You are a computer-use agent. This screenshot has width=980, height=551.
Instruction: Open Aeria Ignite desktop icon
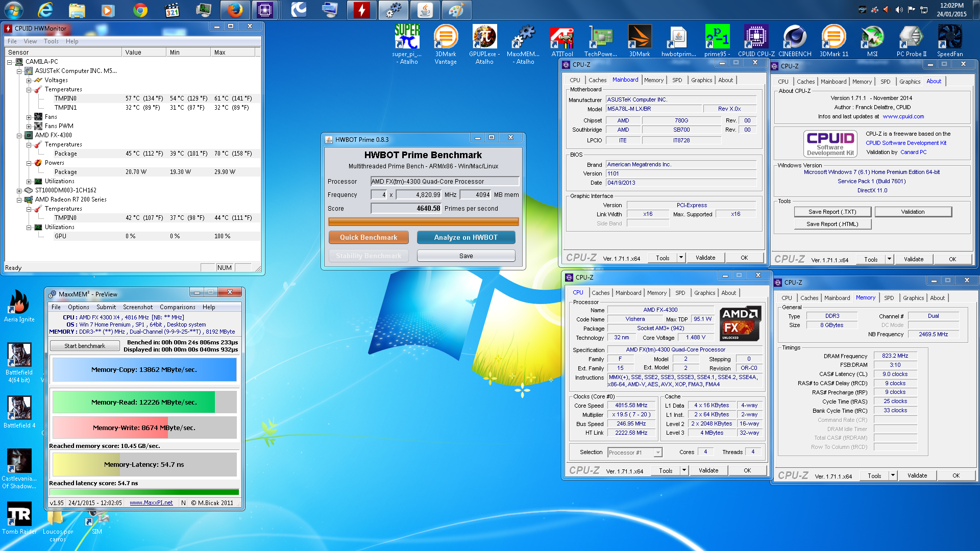(x=19, y=306)
